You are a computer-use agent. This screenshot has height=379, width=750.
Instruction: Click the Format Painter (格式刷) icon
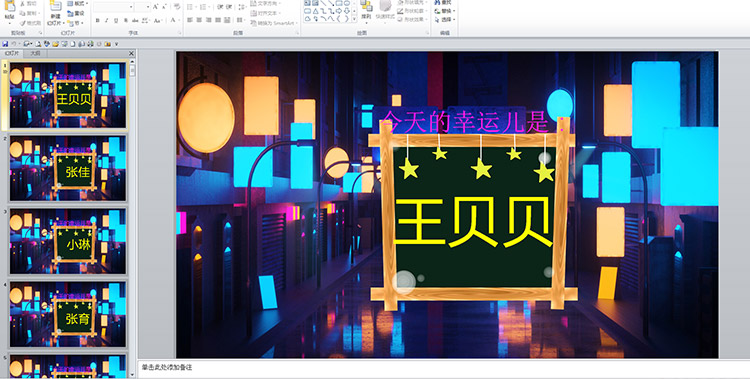(x=30, y=23)
